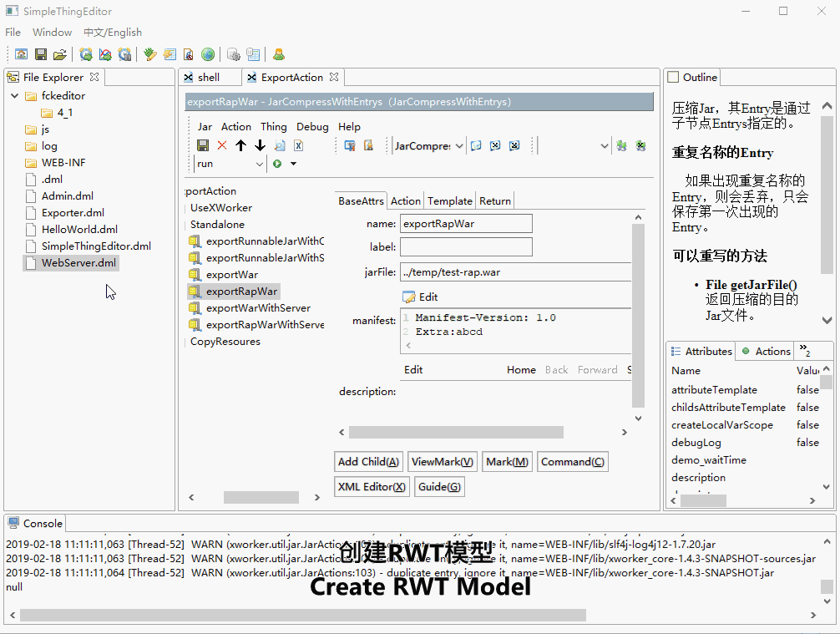840x634 pixels.
Task: Switch language via 中文/English menu
Action: [x=113, y=32]
